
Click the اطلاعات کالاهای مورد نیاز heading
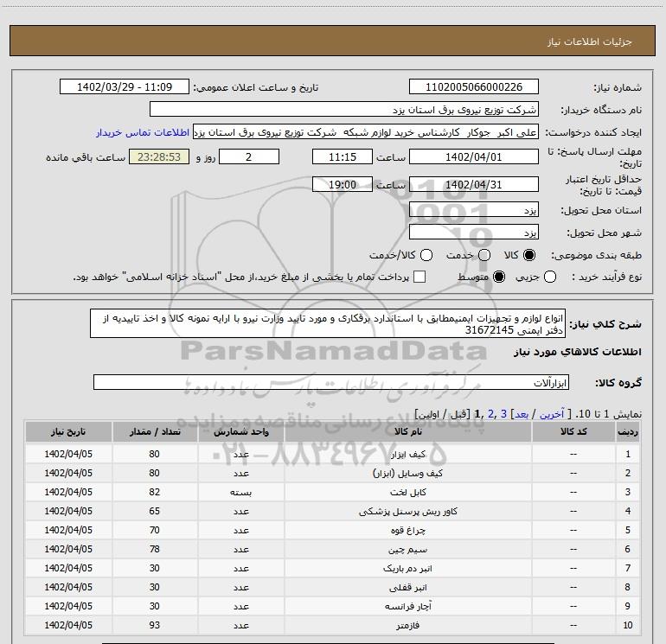[x=578, y=352]
